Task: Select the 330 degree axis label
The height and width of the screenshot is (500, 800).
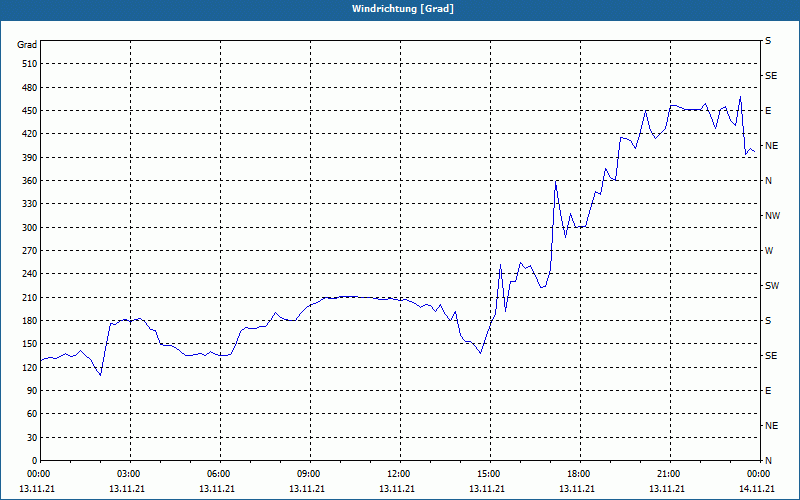Action: (30, 204)
